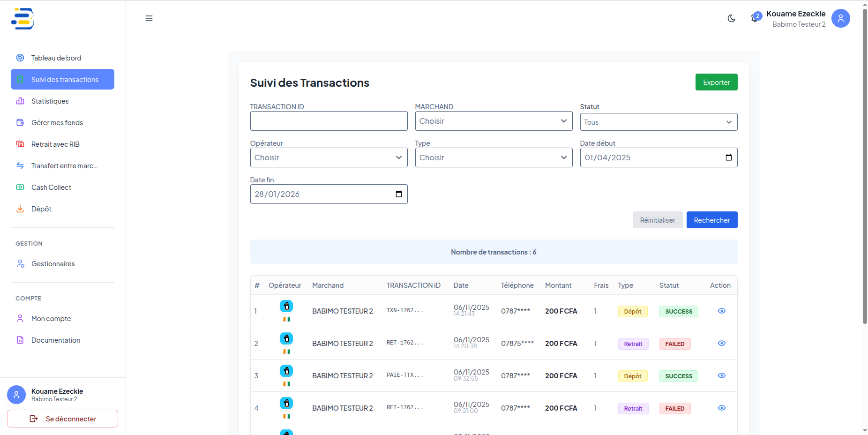
Task: Open calendar picker for Date début
Action: tap(728, 157)
